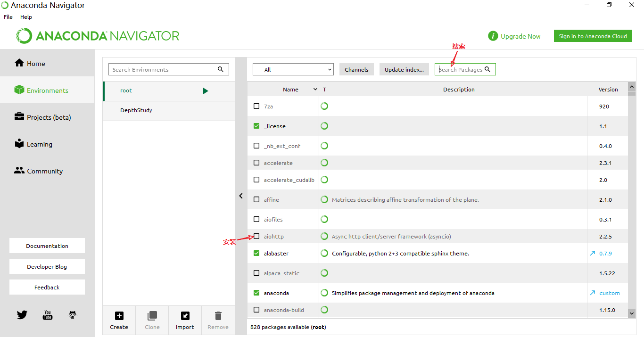Image resolution: width=644 pixels, height=337 pixels.
Task: Tick the accelerate_cudalib checkbox
Action: 256,180
